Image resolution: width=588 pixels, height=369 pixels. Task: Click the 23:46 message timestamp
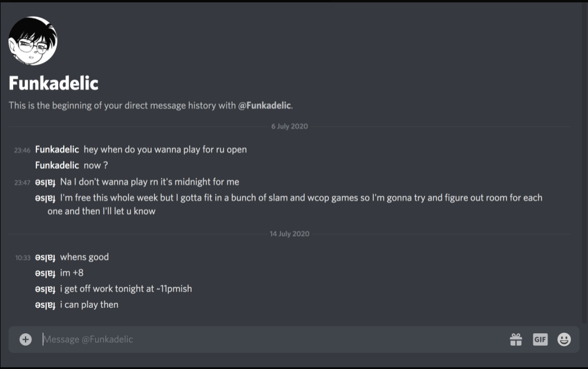coord(22,150)
